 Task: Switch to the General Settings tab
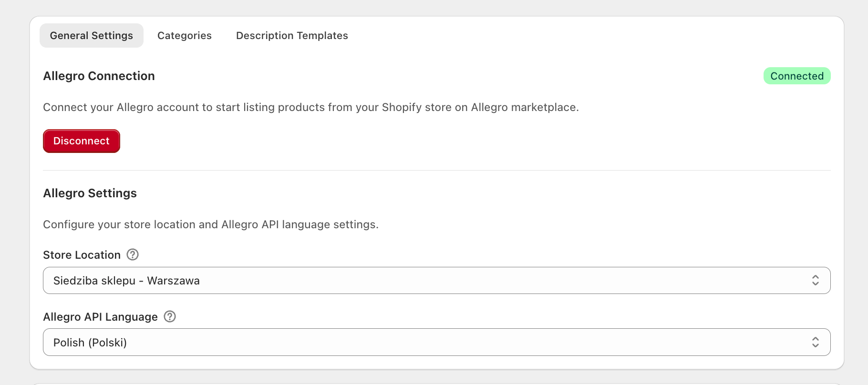coord(91,36)
